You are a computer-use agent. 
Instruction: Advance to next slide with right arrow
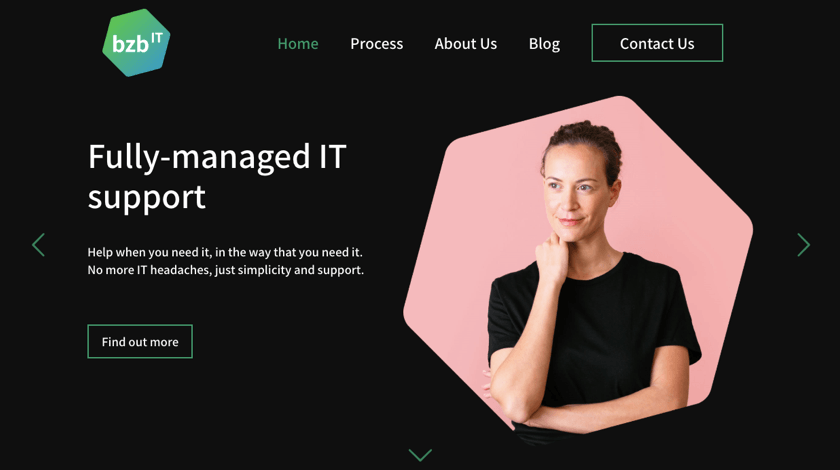[803, 245]
